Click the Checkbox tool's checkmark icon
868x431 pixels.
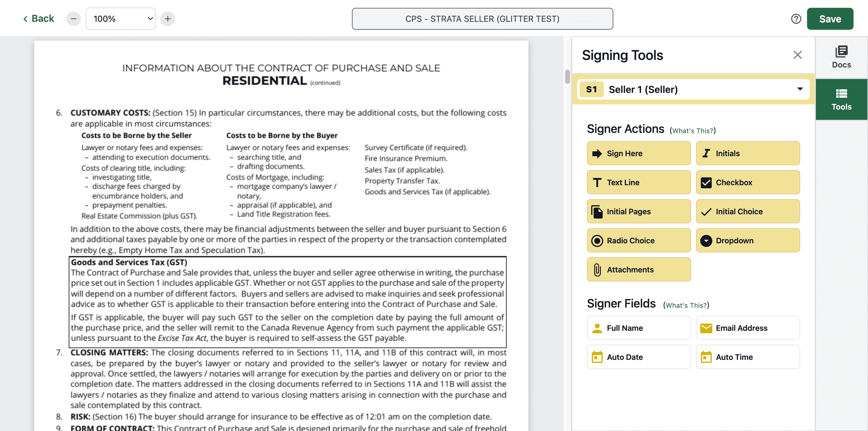point(706,183)
